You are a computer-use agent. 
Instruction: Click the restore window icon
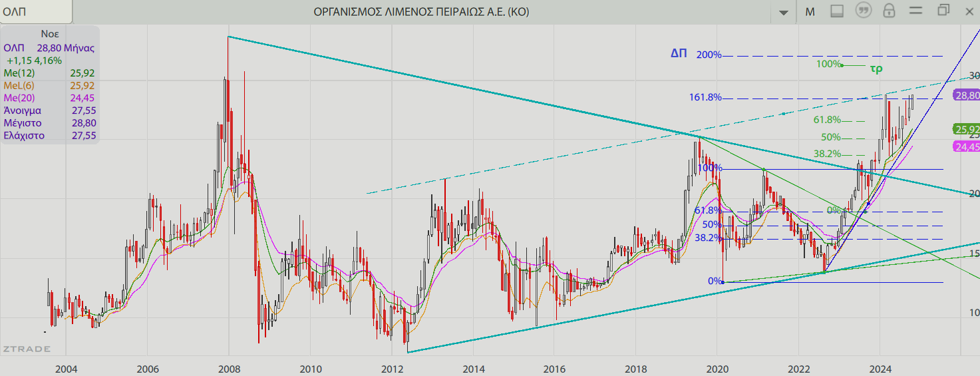[943, 11]
